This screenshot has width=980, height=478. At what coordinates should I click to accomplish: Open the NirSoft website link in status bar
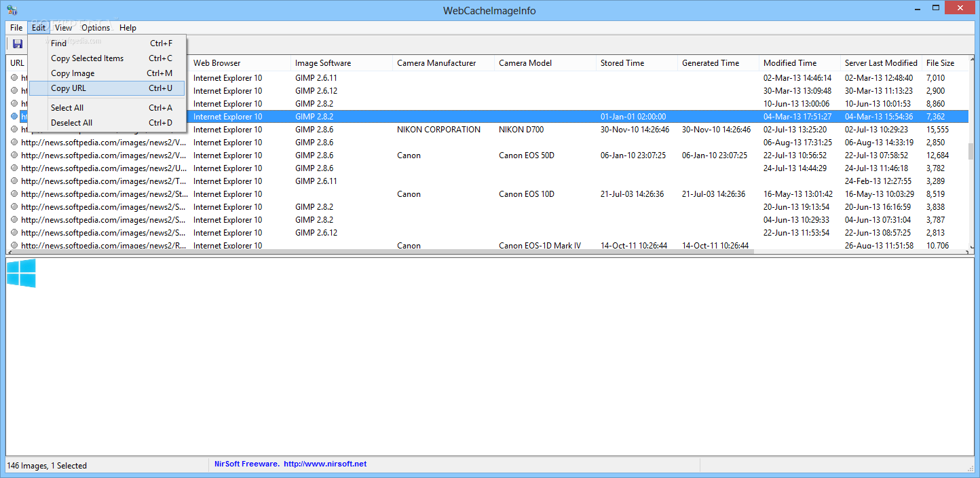[325, 464]
